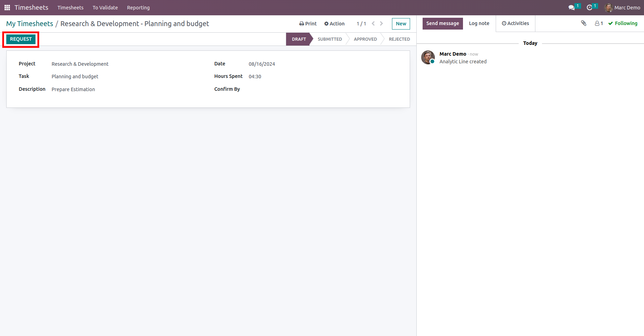Open Timesheets menu in top bar

[x=70, y=8]
